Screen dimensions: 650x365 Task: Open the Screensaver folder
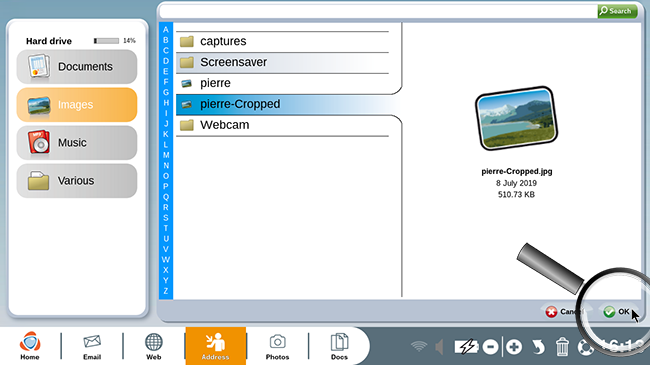click(x=282, y=62)
